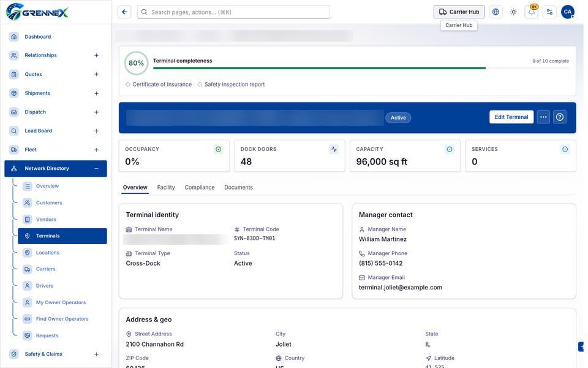The width and height of the screenshot is (588, 368).
Task: Click the Safety inspection report checklist item
Action: click(x=232, y=85)
